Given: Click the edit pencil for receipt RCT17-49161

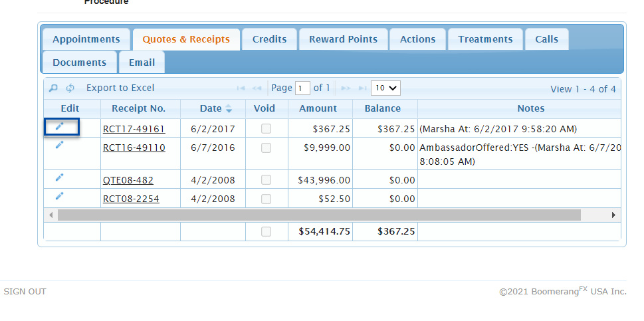Looking at the screenshot, I should tap(60, 126).
